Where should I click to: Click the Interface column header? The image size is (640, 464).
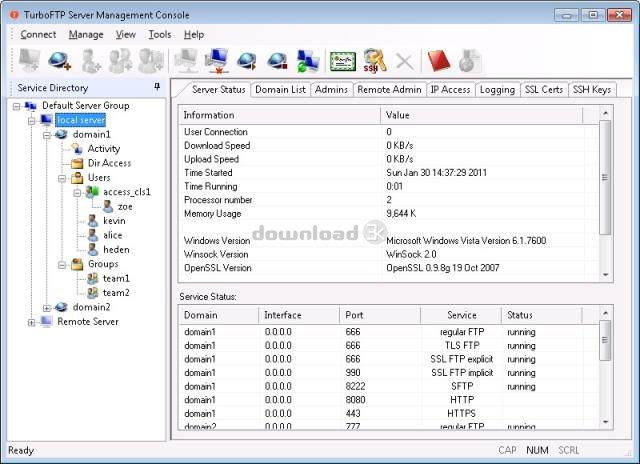coord(299,315)
